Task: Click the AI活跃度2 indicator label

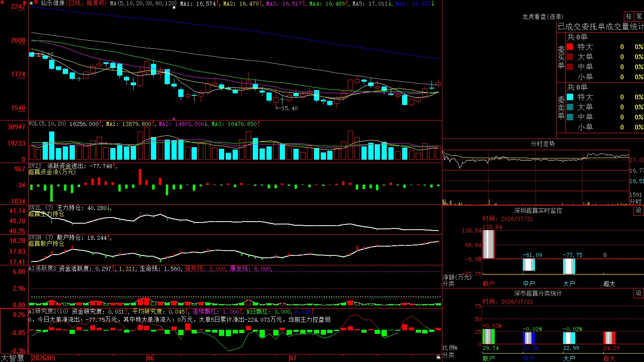Action: pyautogui.click(x=43, y=269)
